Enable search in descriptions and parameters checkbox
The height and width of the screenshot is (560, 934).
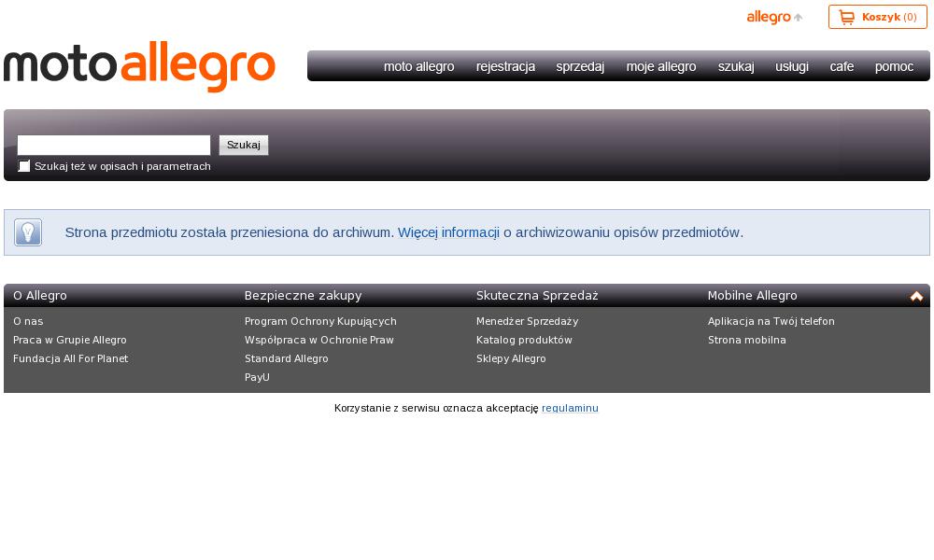(24, 166)
